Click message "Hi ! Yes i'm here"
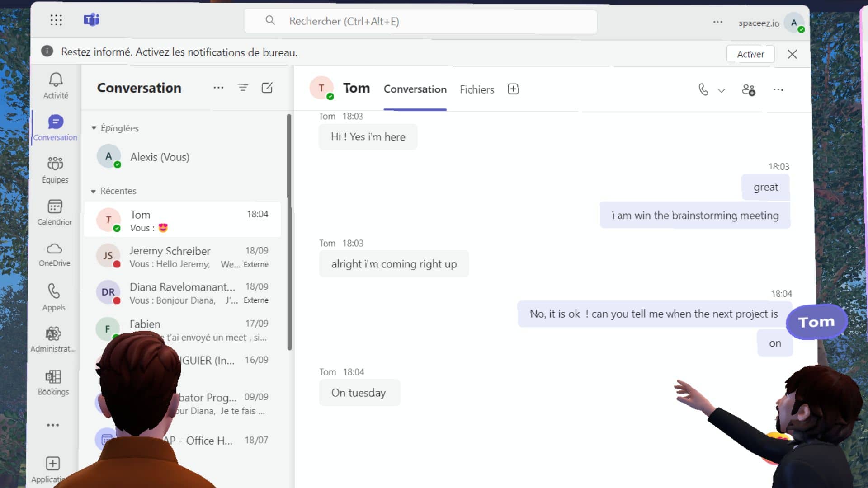Viewport: 868px width, 488px height. point(368,137)
